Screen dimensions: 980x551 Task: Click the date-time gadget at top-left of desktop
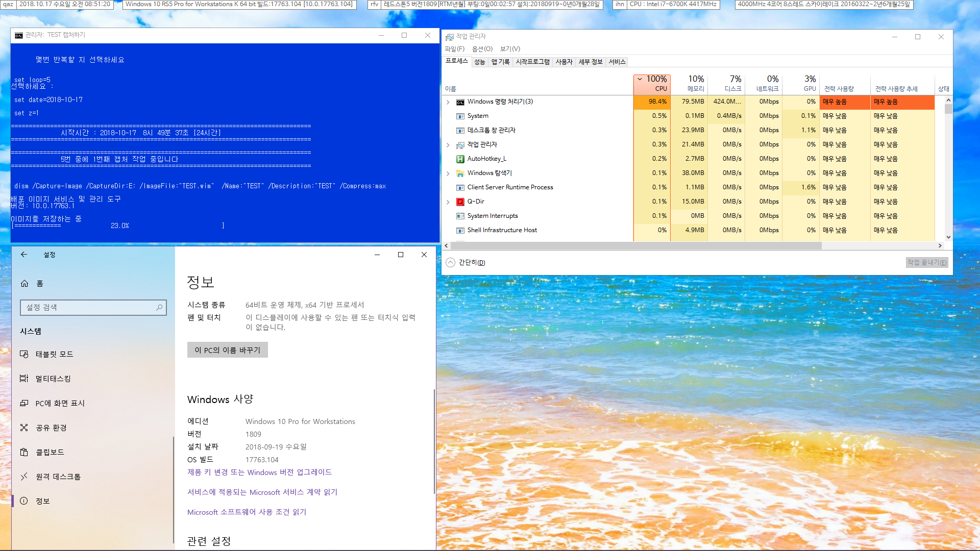65,4
